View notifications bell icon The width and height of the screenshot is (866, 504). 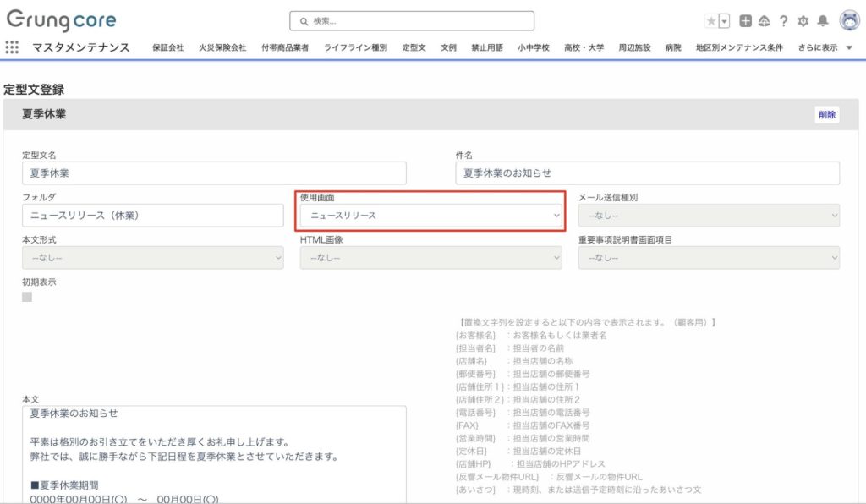click(x=823, y=21)
